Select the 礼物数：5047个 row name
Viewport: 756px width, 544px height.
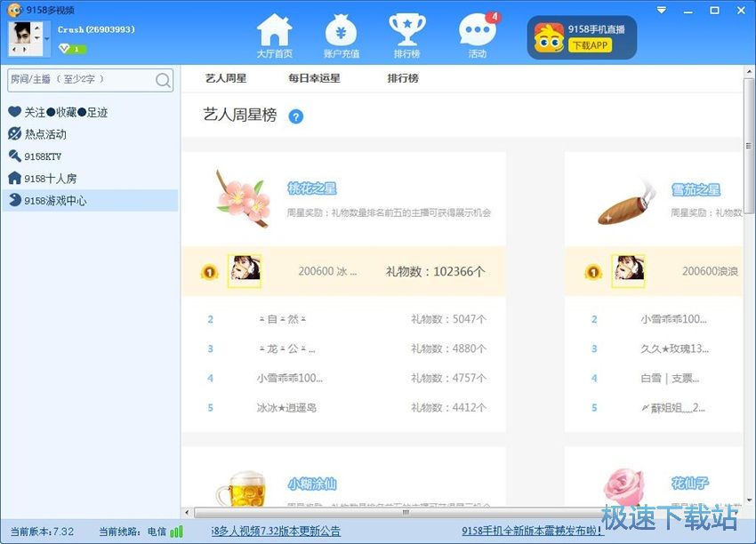pos(283,319)
